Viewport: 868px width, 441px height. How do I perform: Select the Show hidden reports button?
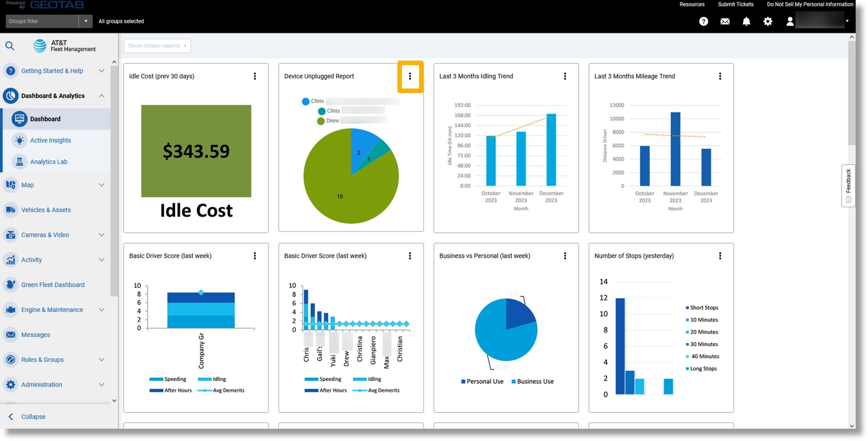click(x=157, y=45)
